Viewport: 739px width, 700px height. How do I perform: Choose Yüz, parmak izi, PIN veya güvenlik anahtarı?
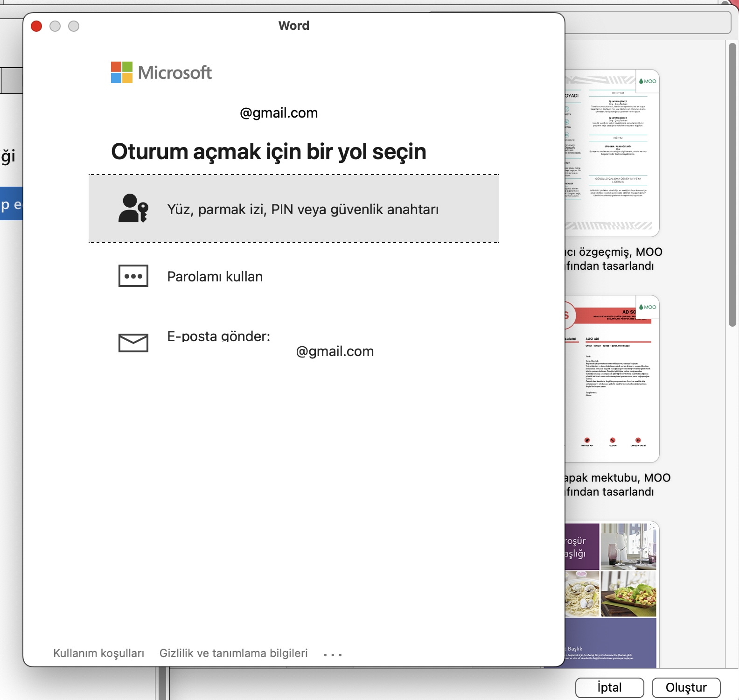294,209
